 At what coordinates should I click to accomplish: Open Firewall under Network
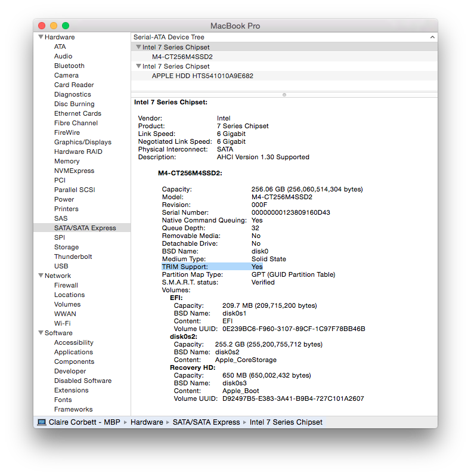[66, 285]
